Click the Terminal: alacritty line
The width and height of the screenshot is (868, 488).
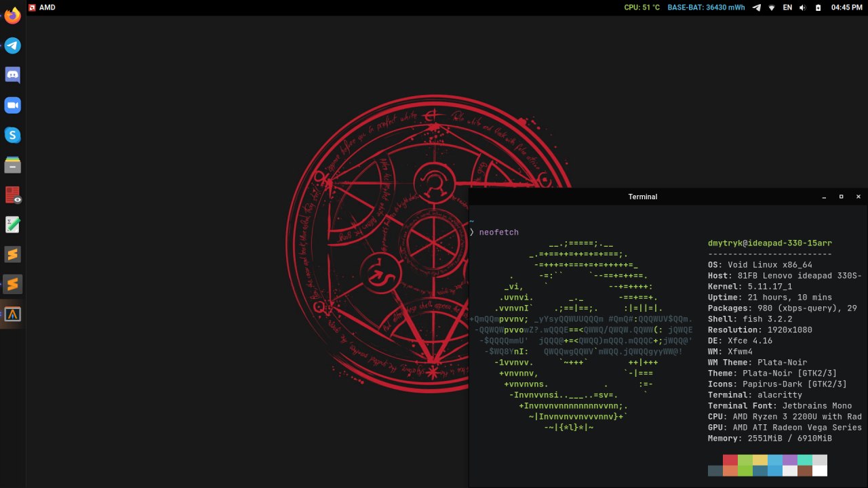(755, 395)
